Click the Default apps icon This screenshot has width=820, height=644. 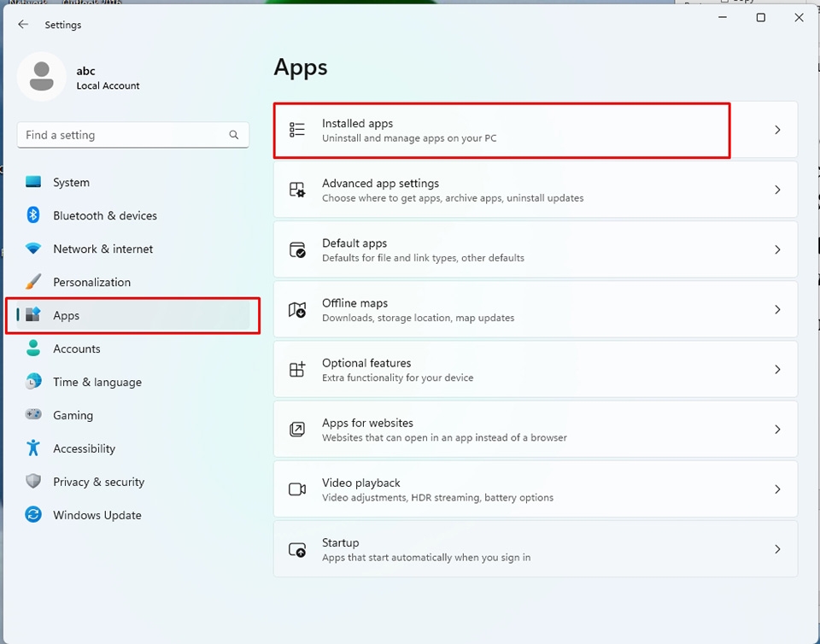pos(297,250)
